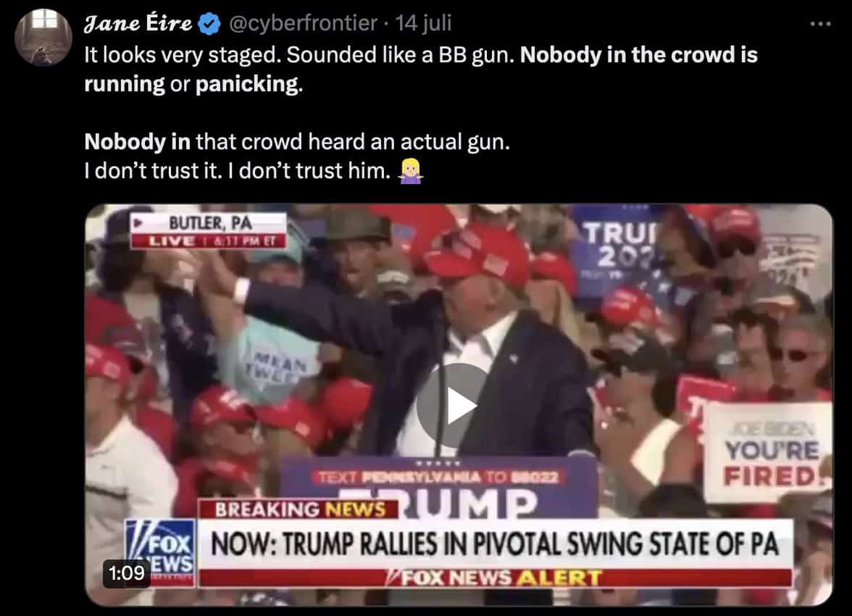Open the three-dot more options menu

click(x=820, y=24)
